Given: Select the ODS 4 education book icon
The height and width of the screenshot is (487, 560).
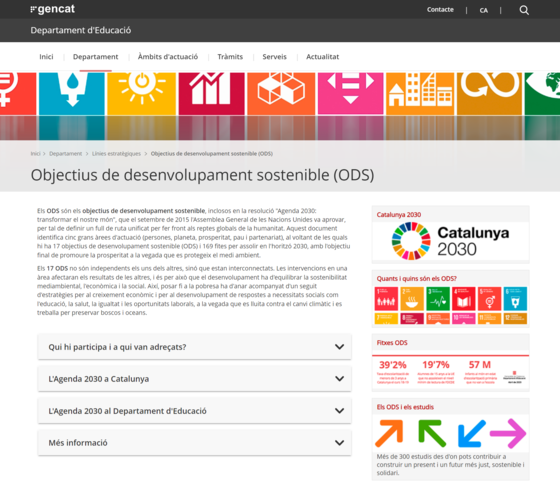Looking at the screenshot, I should (464, 298).
